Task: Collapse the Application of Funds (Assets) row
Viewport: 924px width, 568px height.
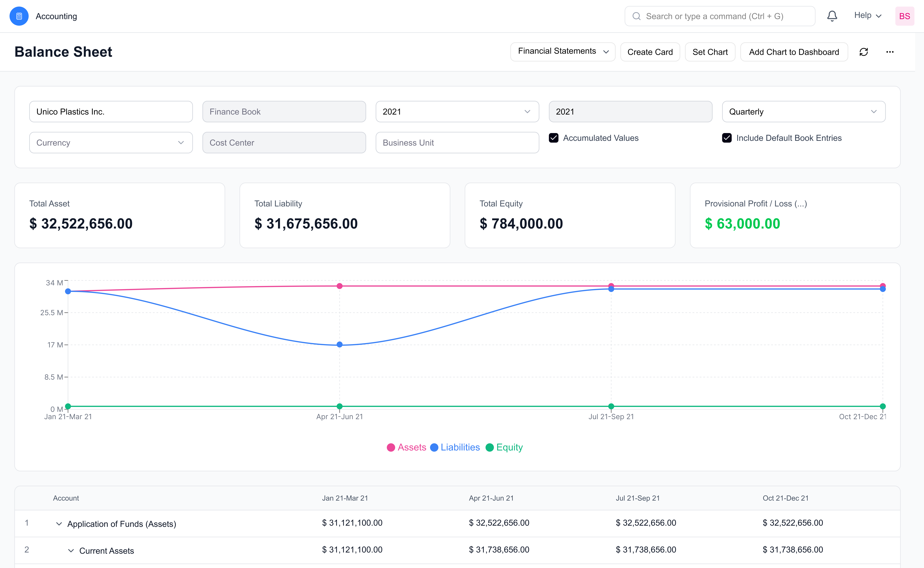Action: coord(59,524)
